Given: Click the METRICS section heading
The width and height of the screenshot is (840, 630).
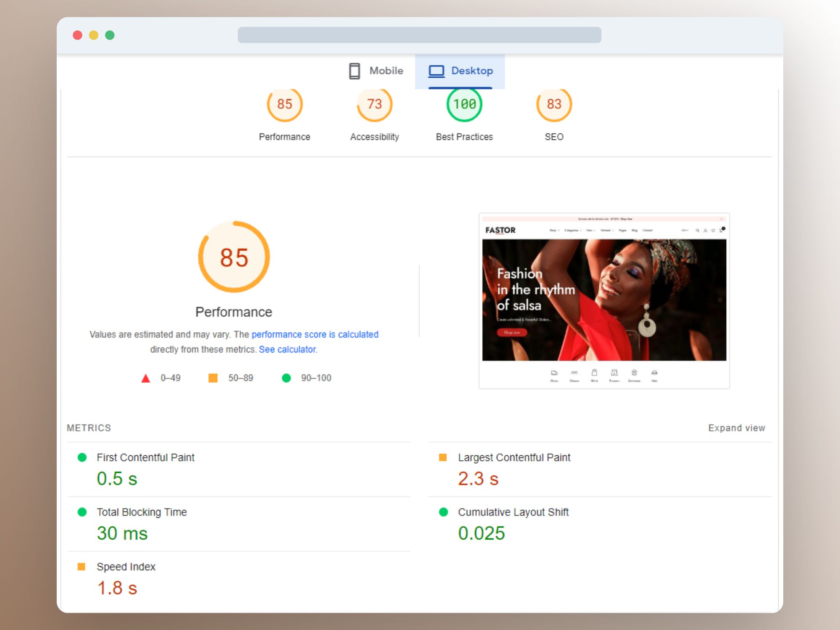Looking at the screenshot, I should [x=89, y=428].
